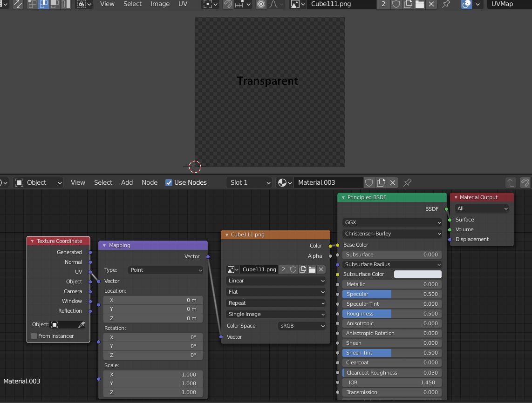532x403 pixels.
Task: Open the UV menu
Action: click(x=183, y=4)
